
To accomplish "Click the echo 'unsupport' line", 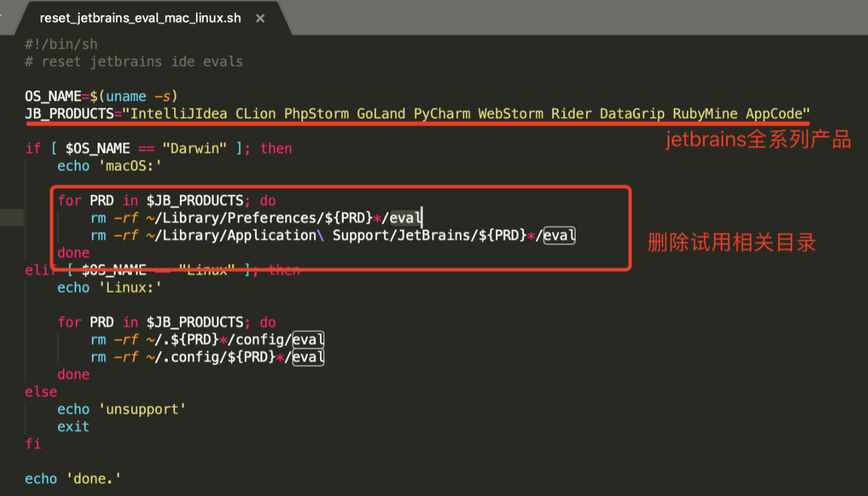I will click(x=121, y=409).
